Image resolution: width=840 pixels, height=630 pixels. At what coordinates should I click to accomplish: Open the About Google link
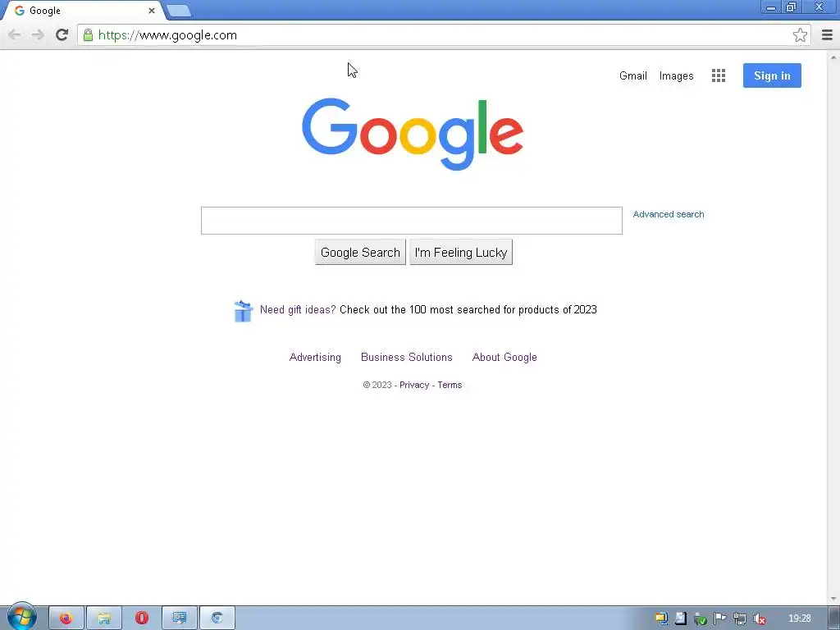point(504,358)
